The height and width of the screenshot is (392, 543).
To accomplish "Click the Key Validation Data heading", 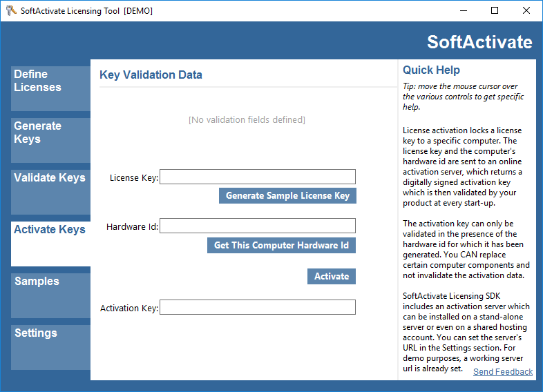I will tap(151, 75).
